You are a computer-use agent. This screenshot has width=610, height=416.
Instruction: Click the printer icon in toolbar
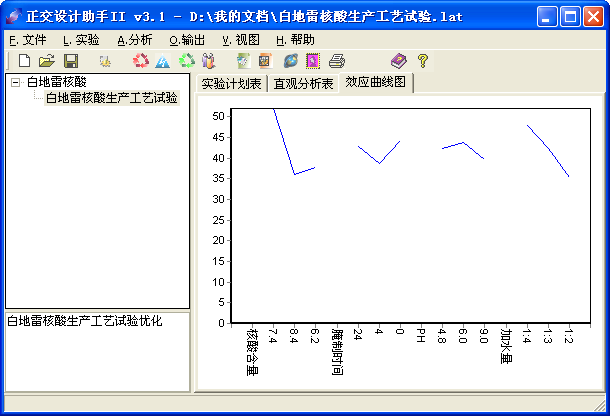[337, 61]
